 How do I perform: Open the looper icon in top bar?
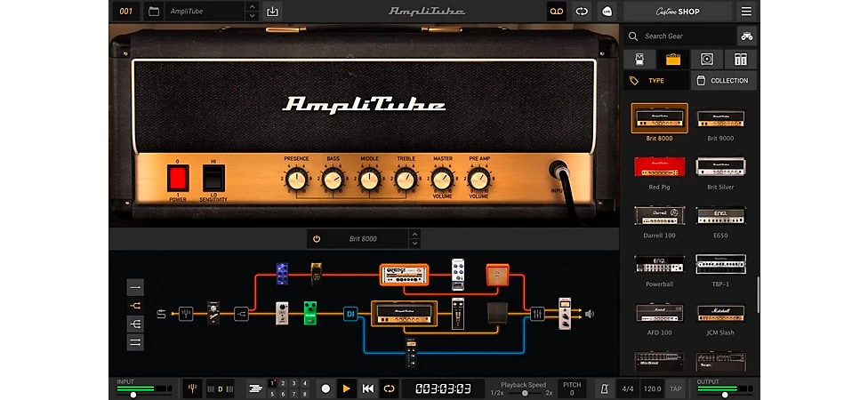tap(582, 11)
